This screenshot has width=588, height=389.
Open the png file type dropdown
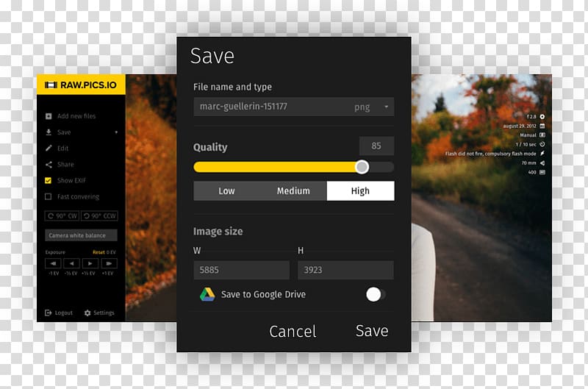click(372, 107)
